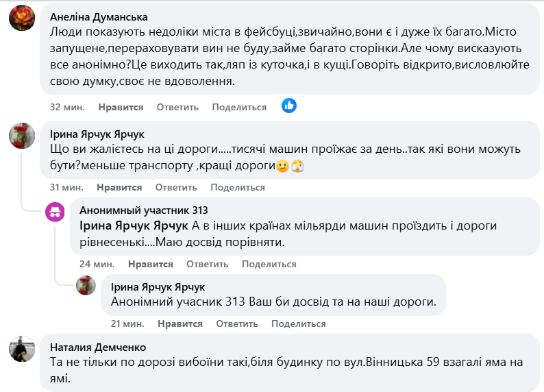Open Наталия Демченко's profile name

98,347
